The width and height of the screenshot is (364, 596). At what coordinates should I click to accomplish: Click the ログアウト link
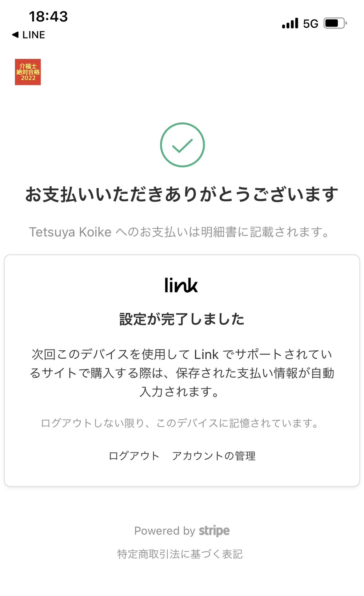(x=134, y=456)
